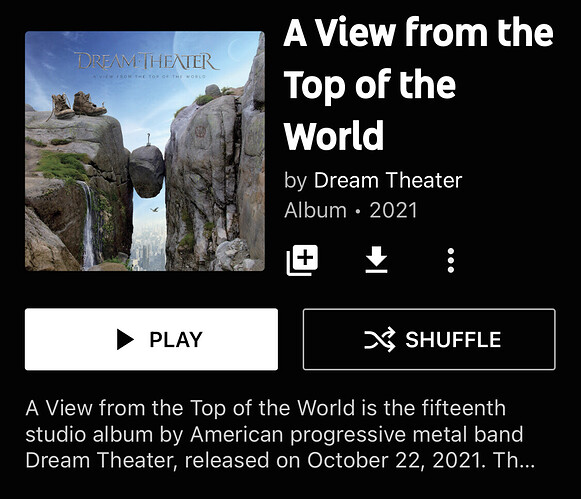Screen dimensions: 581x499
Task: Select the album title 'A View from the Top of the World'
Action: (419, 84)
